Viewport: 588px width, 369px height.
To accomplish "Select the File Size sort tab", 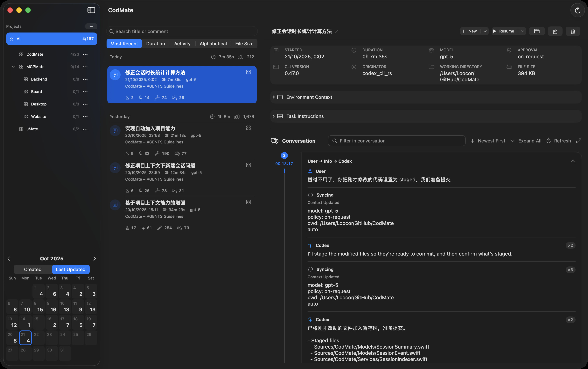I will coord(244,44).
